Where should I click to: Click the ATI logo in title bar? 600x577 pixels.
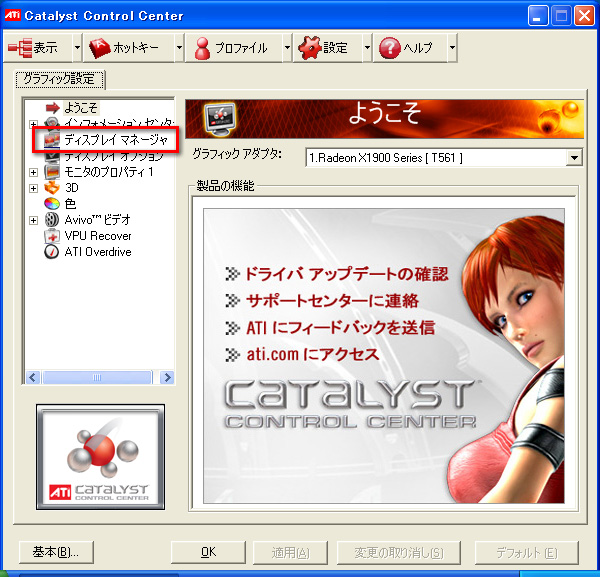(x=13, y=15)
